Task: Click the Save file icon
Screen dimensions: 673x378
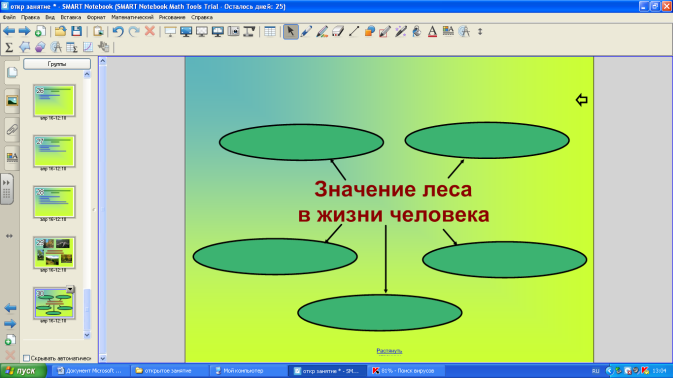Action: (76, 31)
